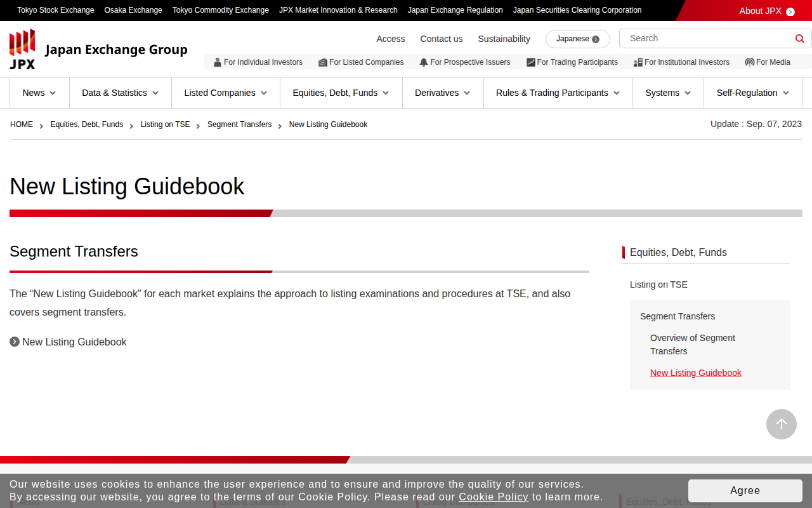Open the For Prospective Issuers page

465,62
